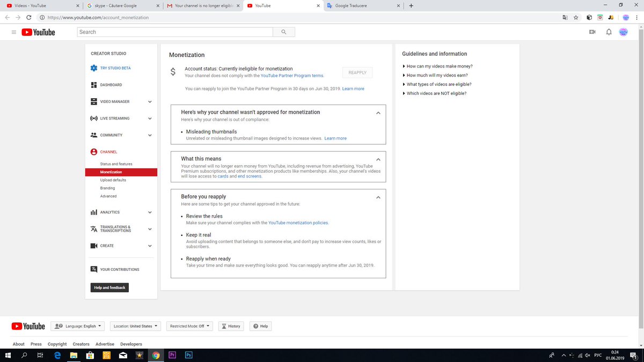Click the Video Manager icon
Image resolution: width=644 pixels, height=362 pixels.
(x=94, y=101)
